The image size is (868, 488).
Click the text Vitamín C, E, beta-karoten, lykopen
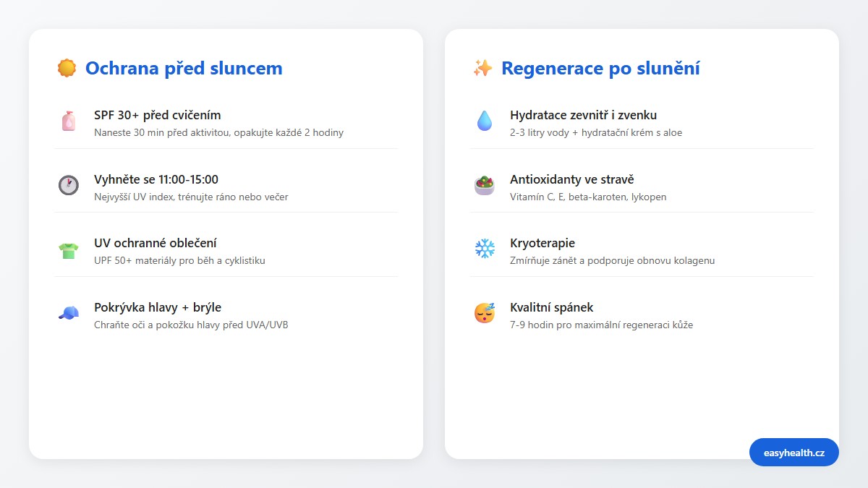click(588, 197)
